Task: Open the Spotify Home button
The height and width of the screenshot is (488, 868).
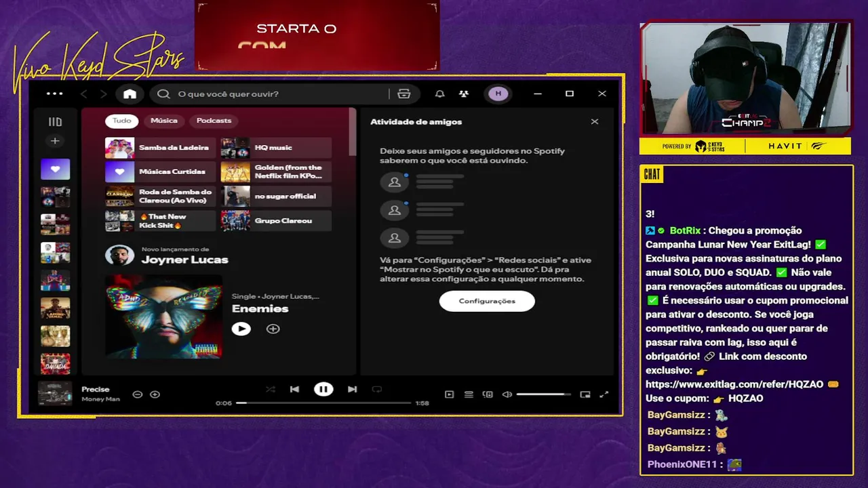Action: point(130,94)
